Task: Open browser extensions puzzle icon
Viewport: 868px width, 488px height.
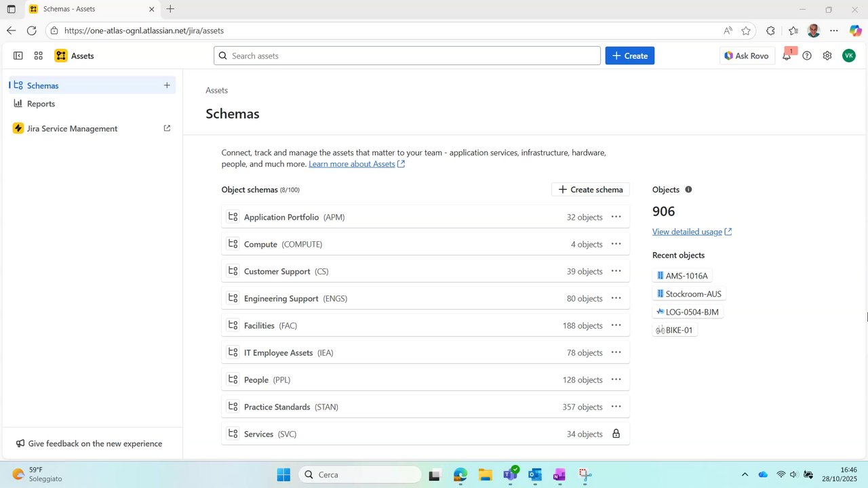Action: click(770, 30)
